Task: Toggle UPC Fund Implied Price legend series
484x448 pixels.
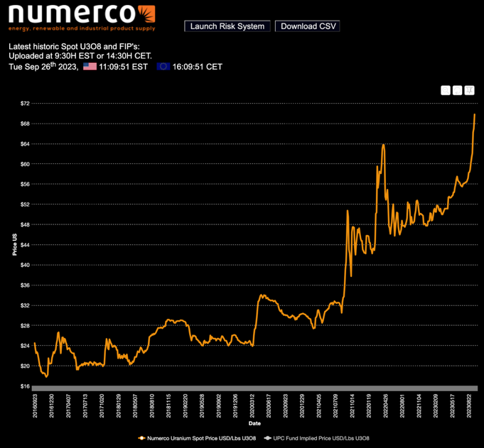Action: click(316, 438)
